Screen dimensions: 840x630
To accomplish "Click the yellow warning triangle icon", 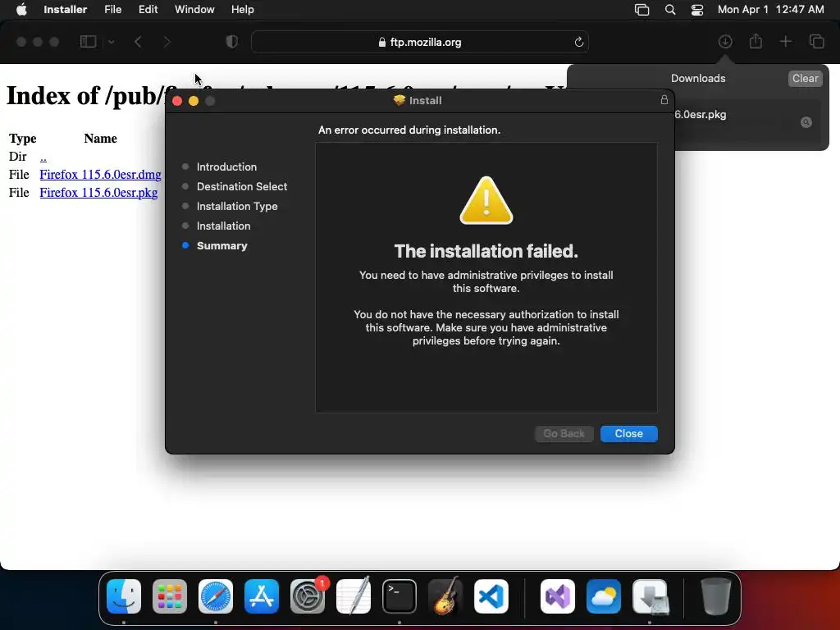I will (486, 200).
